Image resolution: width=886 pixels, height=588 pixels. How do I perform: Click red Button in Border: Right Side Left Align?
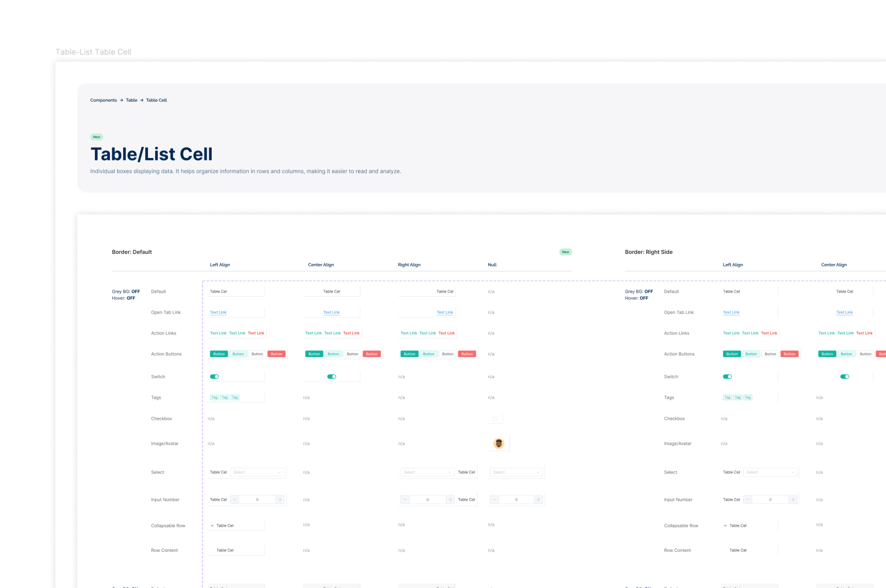click(790, 354)
